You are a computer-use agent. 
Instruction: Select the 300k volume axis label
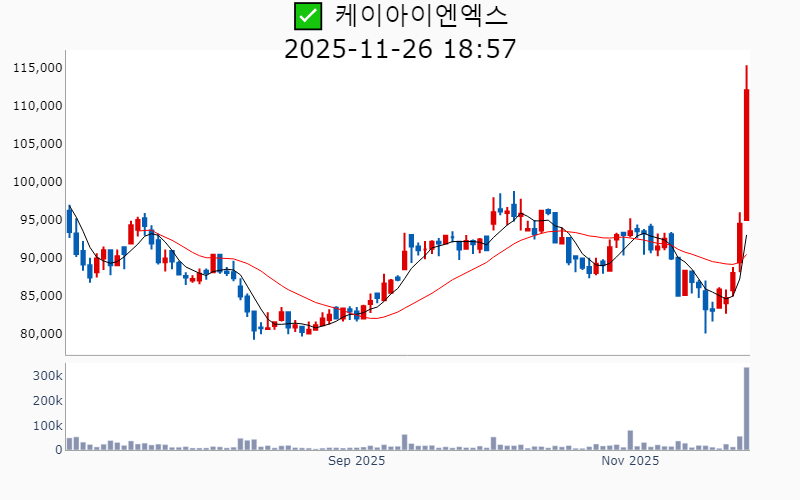(x=47, y=376)
